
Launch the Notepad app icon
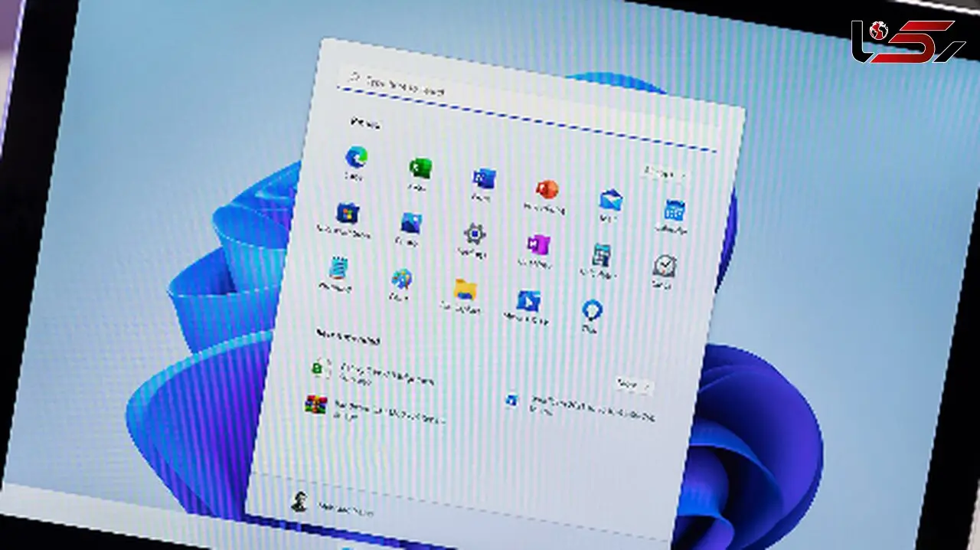[338, 268]
